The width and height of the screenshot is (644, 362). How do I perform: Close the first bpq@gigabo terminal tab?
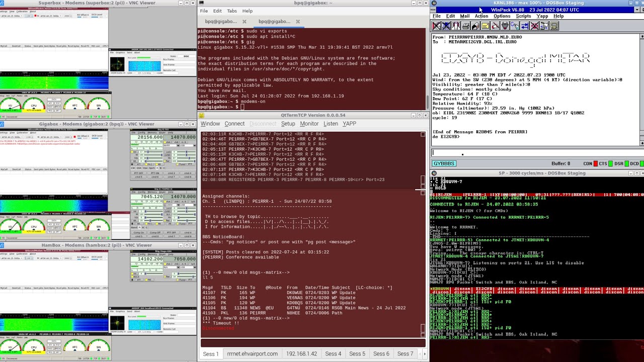point(245,22)
